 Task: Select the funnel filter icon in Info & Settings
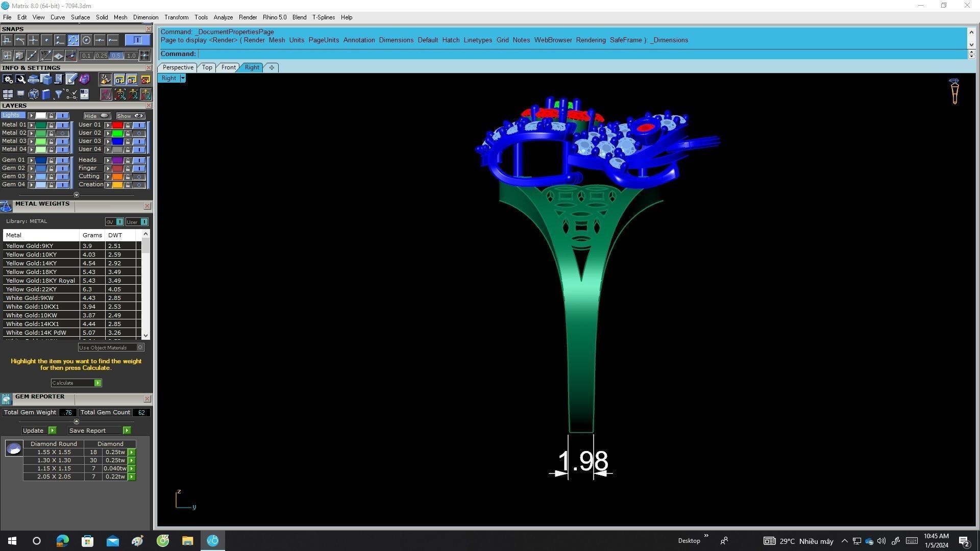58,94
